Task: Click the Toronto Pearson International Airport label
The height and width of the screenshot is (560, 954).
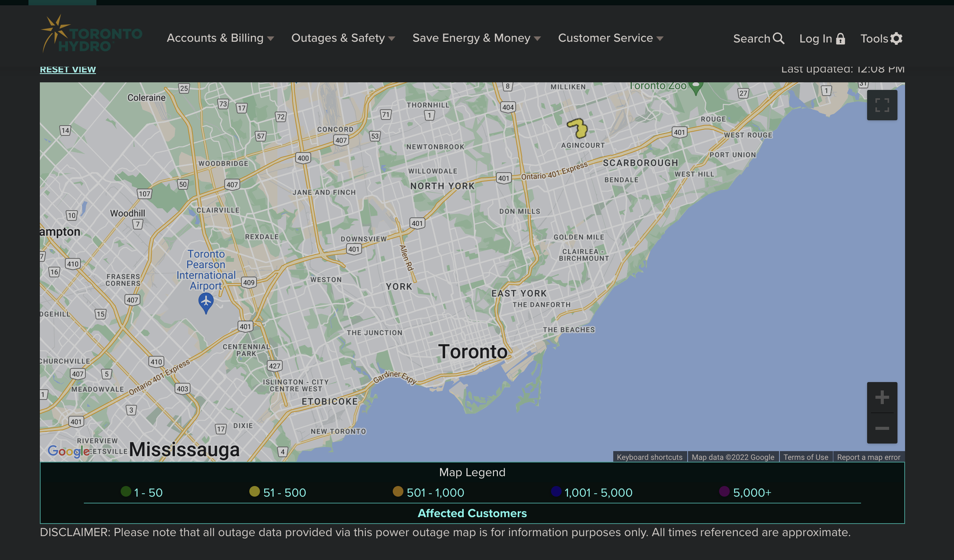Action: coord(206,270)
